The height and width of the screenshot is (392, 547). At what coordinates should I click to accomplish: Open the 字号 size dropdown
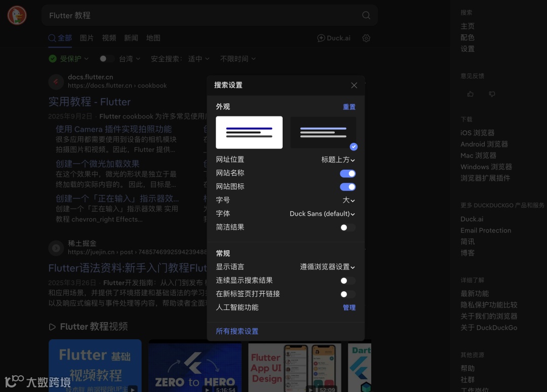pos(348,200)
